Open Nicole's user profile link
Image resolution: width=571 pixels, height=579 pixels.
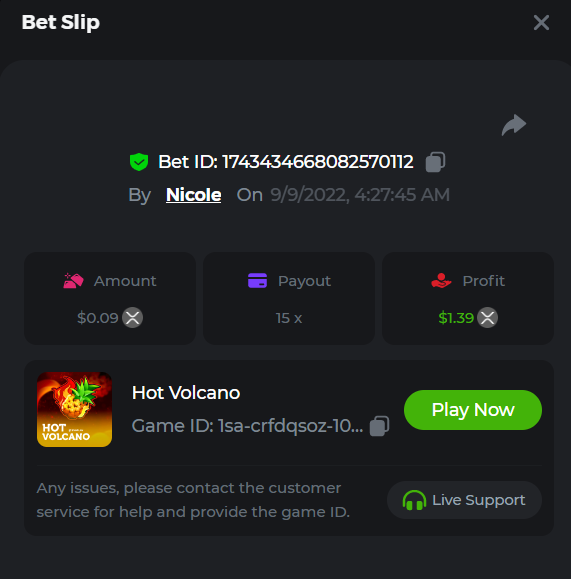pyautogui.click(x=194, y=195)
